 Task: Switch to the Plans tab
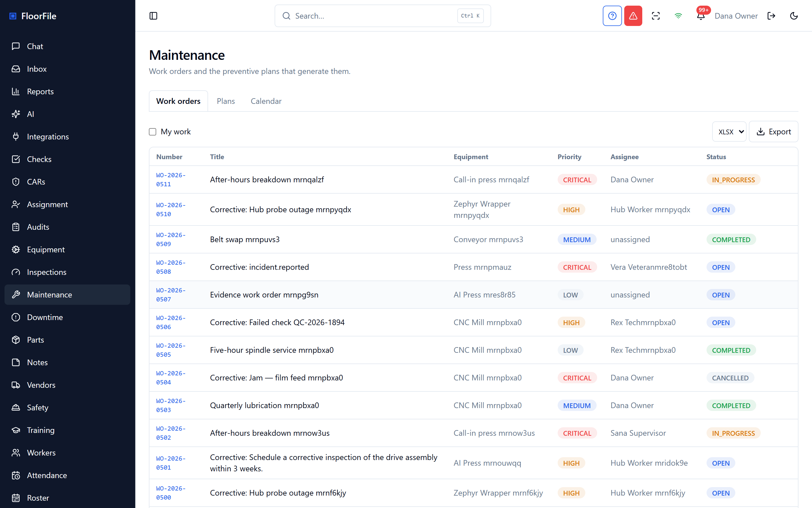(226, 101)
